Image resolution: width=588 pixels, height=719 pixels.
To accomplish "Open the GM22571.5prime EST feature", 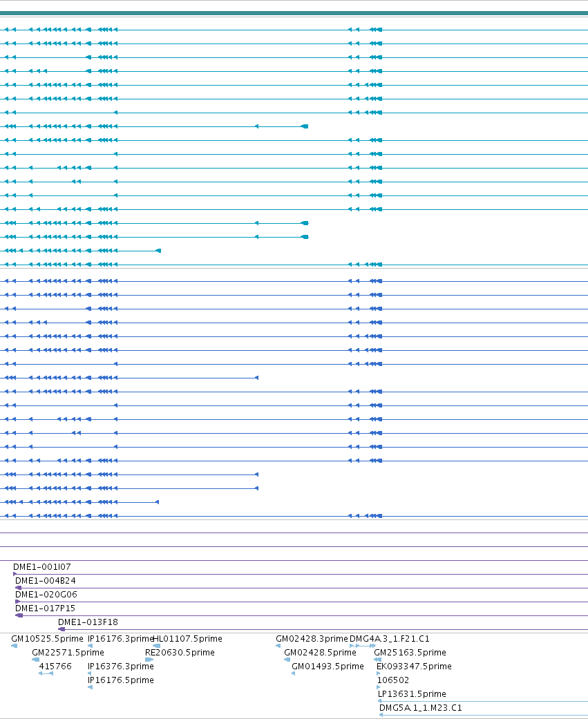I will coord(68,652).
